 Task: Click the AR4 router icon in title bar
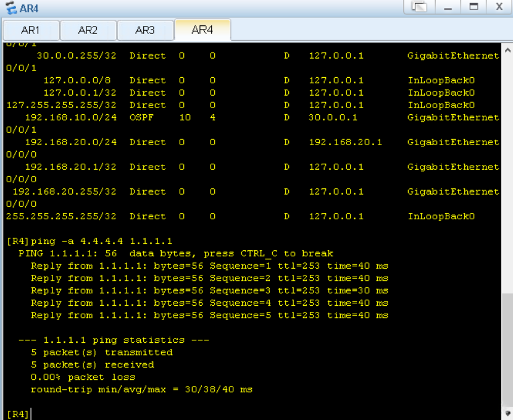point(11,7)
